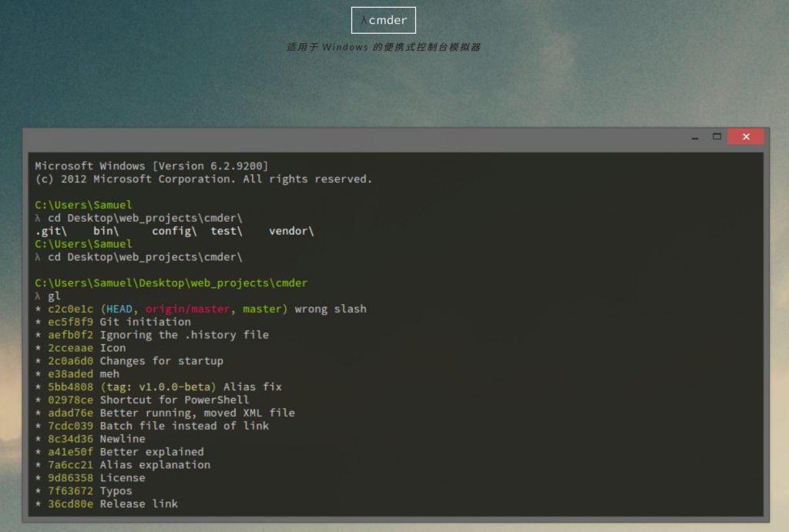Click the red 'origin/master' ref label
Screen dimensions: 789x532
coord(187,309)
